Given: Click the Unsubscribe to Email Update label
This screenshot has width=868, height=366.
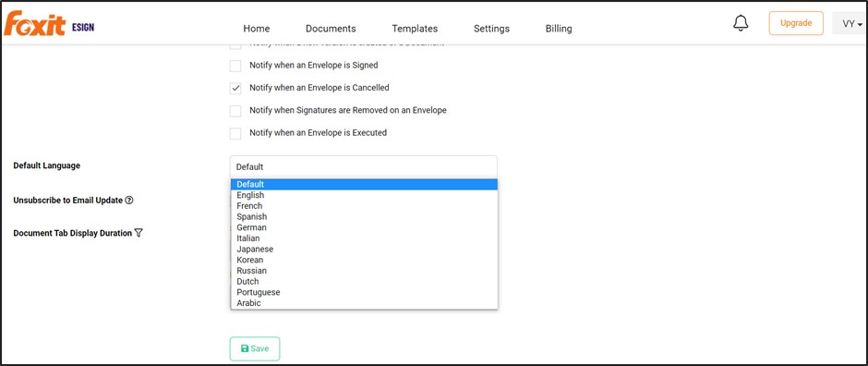Looking at the screenshot, I should [x=68, y=201].
